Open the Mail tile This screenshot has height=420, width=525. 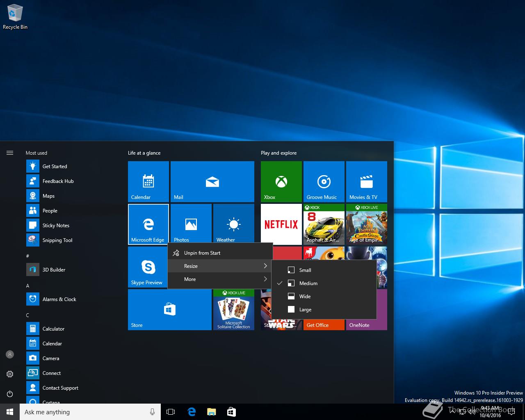(x=212, y=182)
